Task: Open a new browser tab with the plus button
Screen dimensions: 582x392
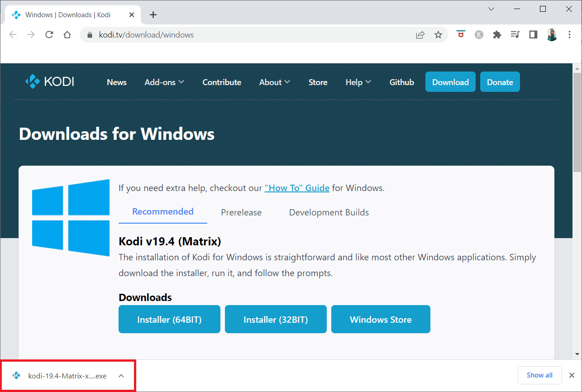Action: (x=153, y=15)
